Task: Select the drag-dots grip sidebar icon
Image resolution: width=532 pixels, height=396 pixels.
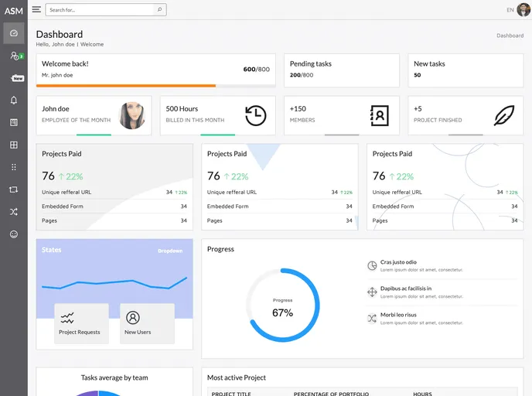Action: [14, 167]
